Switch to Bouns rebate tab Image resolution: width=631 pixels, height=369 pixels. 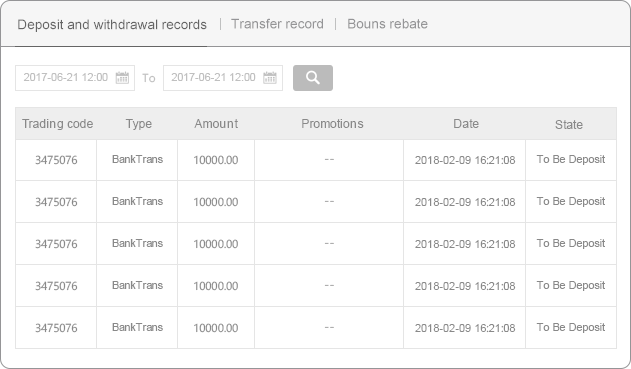pyautogui.click(x=387, y=24)
